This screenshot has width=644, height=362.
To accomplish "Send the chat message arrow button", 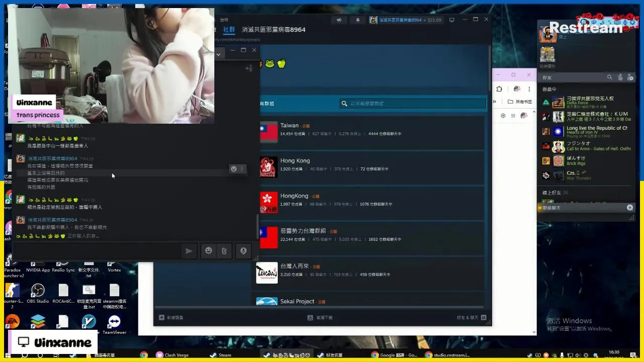I will click(x=189, y=251).
